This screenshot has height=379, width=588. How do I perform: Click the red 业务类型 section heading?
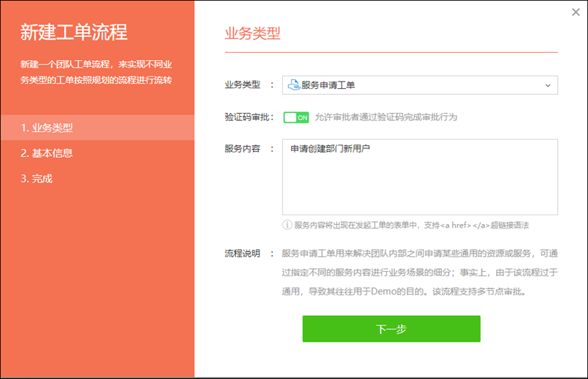point(252,33)
